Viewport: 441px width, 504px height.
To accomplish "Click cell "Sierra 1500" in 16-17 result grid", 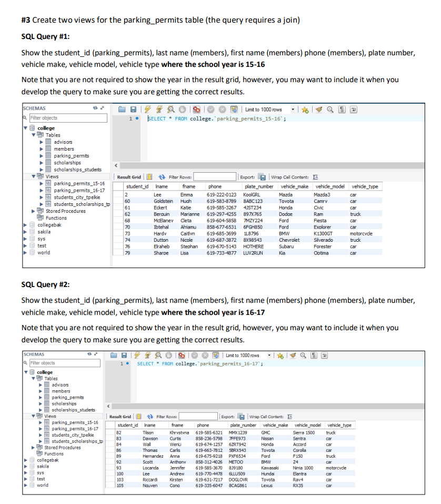I will coord(304,433).
